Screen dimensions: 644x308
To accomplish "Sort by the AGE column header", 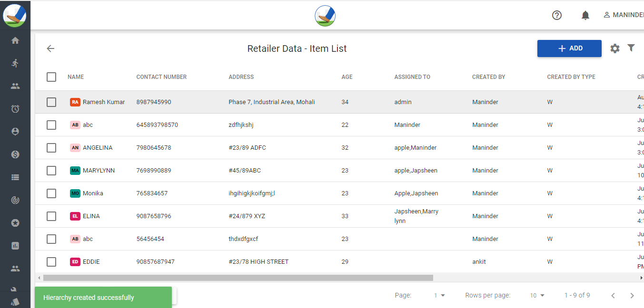I will point(347,77).
